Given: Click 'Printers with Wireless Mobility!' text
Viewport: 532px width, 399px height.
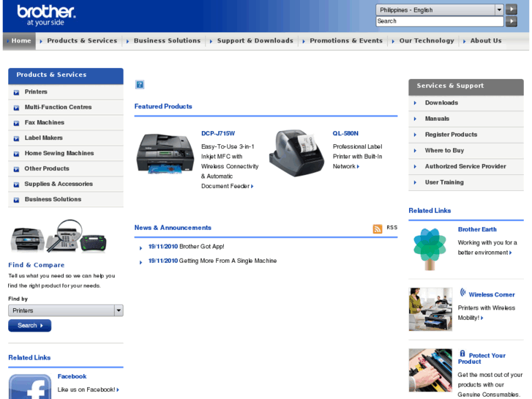Looking at the screenshot, I should [x=486, y=313].
